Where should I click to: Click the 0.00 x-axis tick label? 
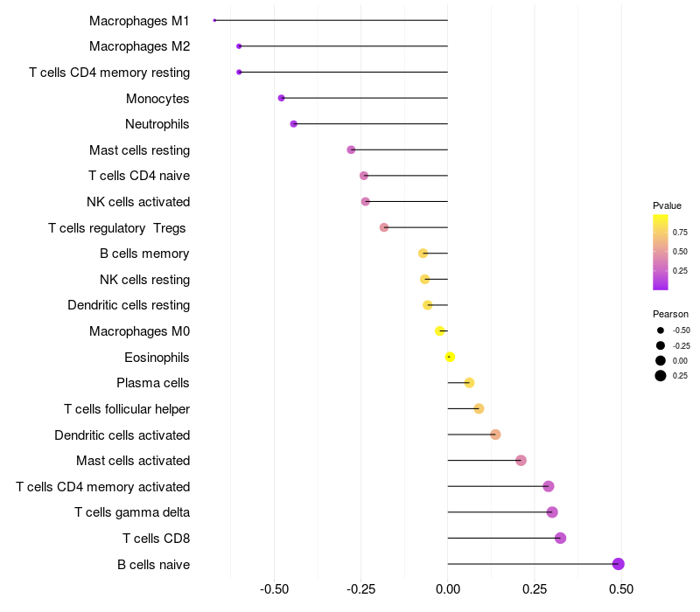point(448,589)
